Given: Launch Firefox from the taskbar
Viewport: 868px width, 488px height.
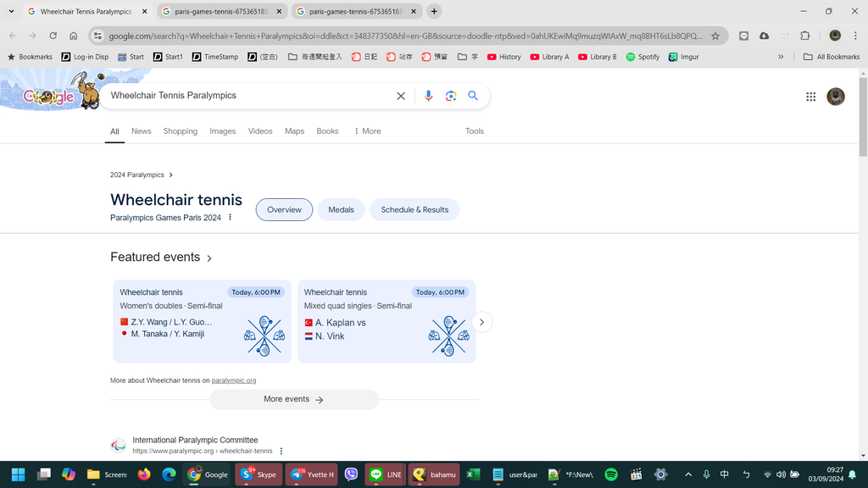Looking at the screenshot, I should (144, 474).
